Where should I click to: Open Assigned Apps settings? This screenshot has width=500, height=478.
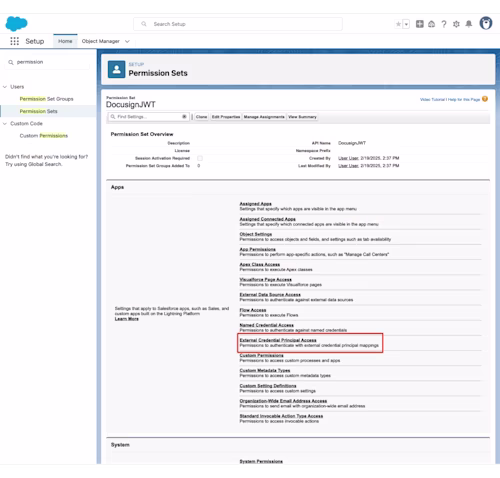255,204
